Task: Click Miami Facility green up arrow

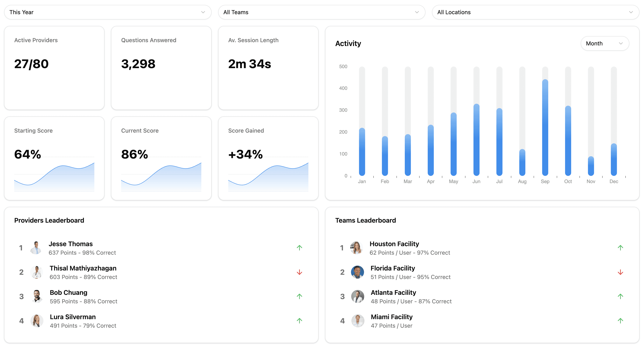Action: click(620, 321)
